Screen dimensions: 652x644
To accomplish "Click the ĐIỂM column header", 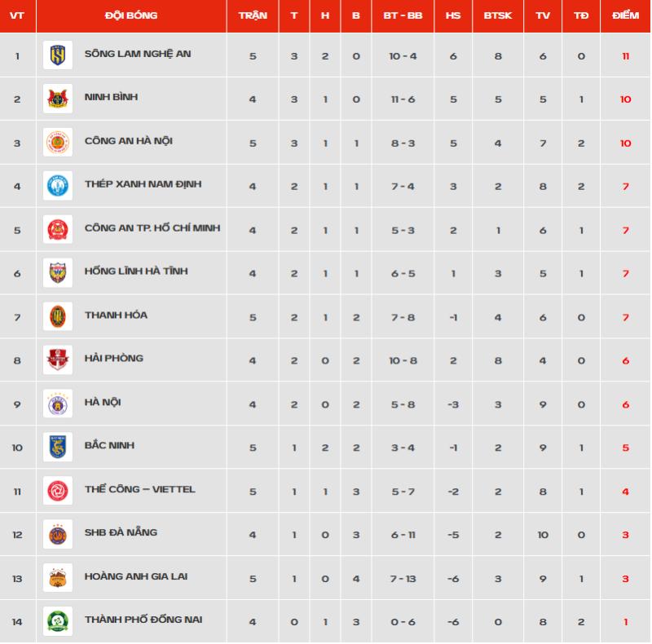I will tap(625, 15).
